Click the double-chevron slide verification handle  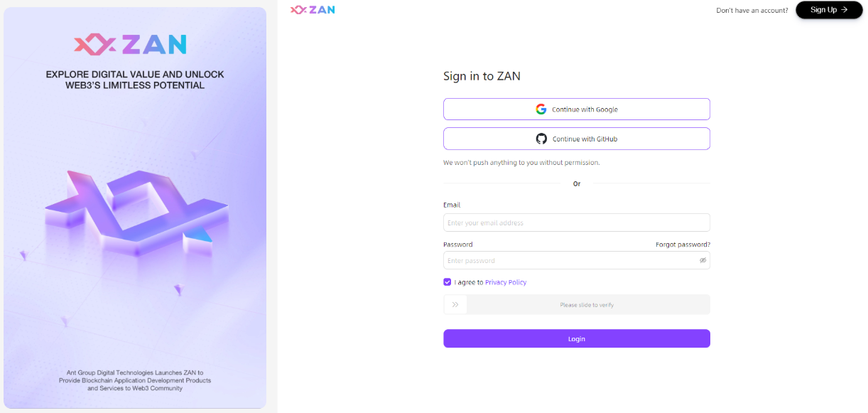click(455, 305)
